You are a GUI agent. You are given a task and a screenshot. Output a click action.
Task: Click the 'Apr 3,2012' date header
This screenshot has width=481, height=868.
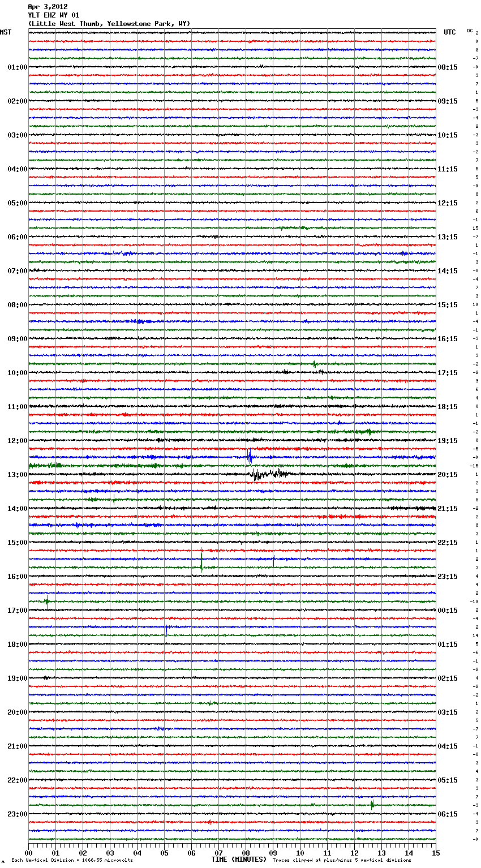48,7
